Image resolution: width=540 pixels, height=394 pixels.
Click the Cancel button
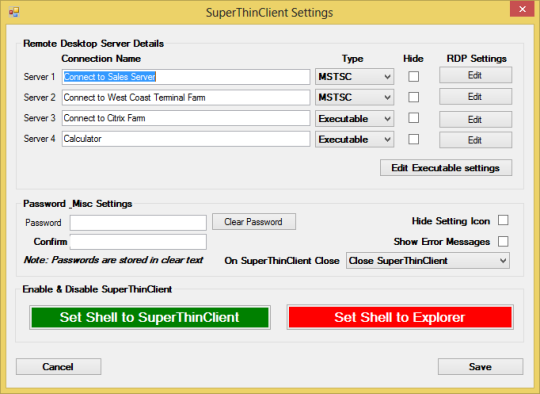(59, 366)
